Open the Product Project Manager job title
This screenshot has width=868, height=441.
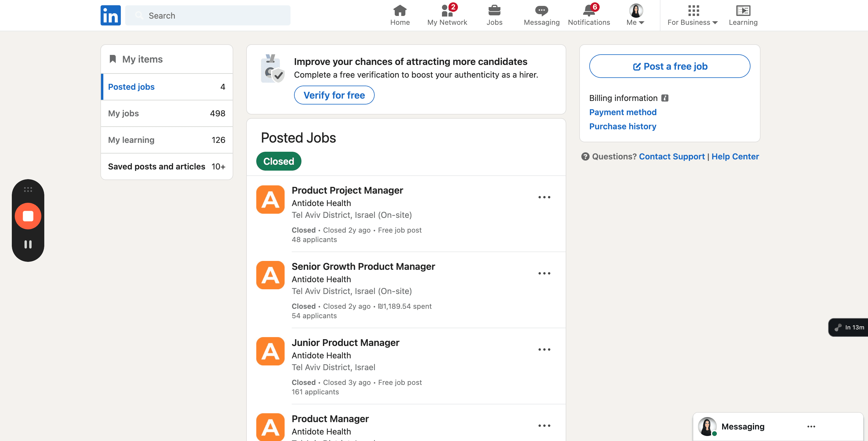347,190
